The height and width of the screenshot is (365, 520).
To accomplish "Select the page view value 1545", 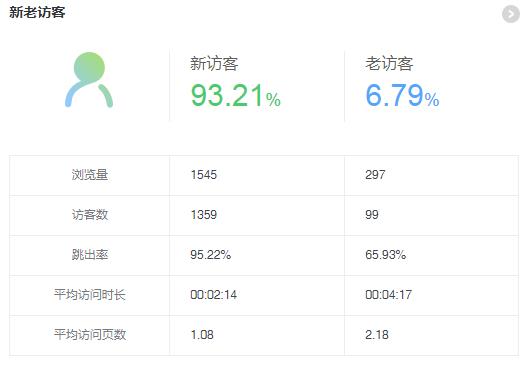I will [204, 175].
